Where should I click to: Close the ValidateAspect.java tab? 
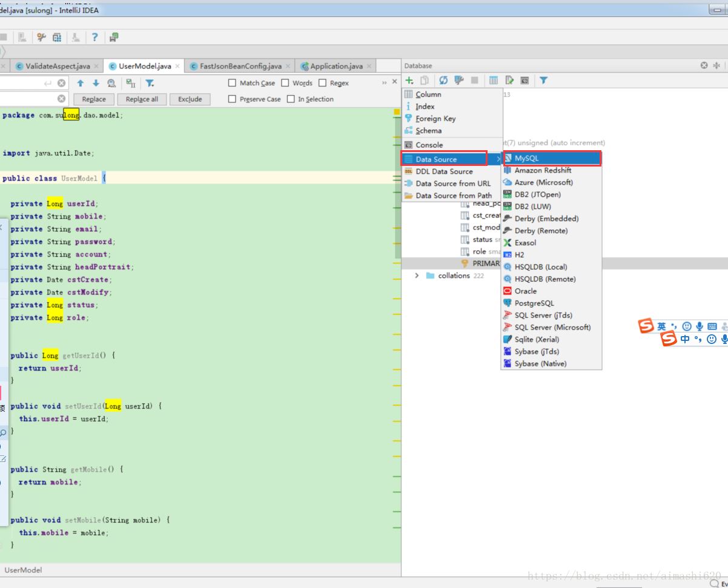(x=96, y=66)
